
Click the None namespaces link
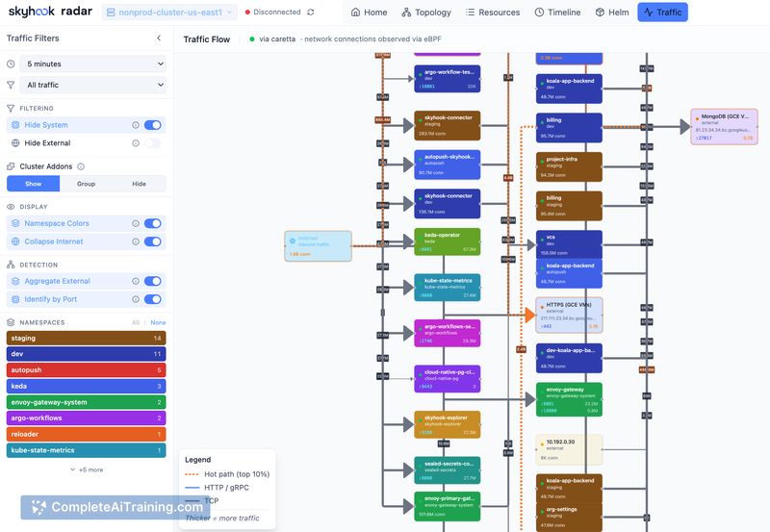point(158,322)
